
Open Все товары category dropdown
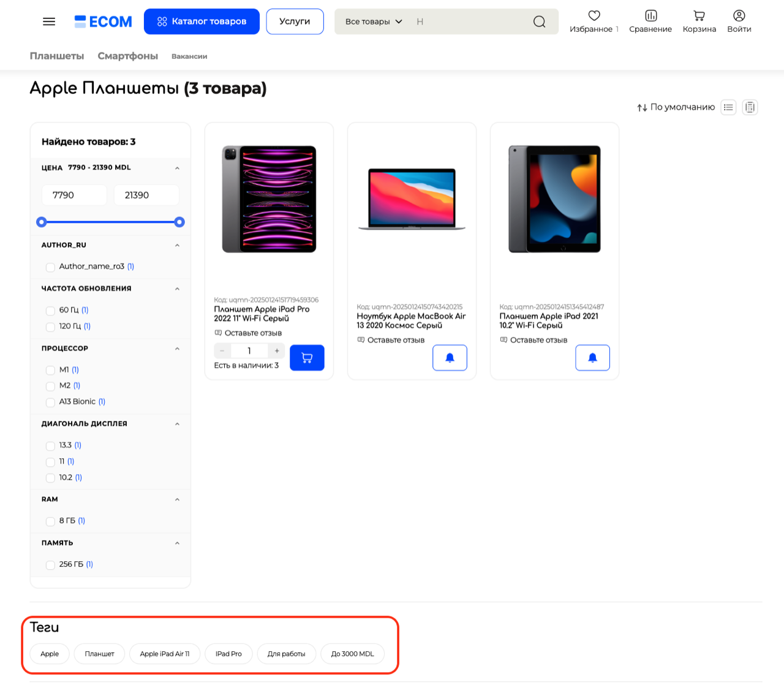[374, 21]
